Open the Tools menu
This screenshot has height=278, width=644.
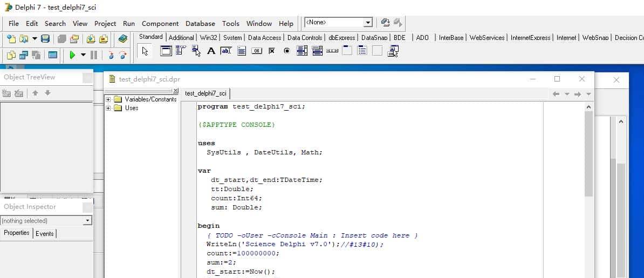[x=231, y=23]
